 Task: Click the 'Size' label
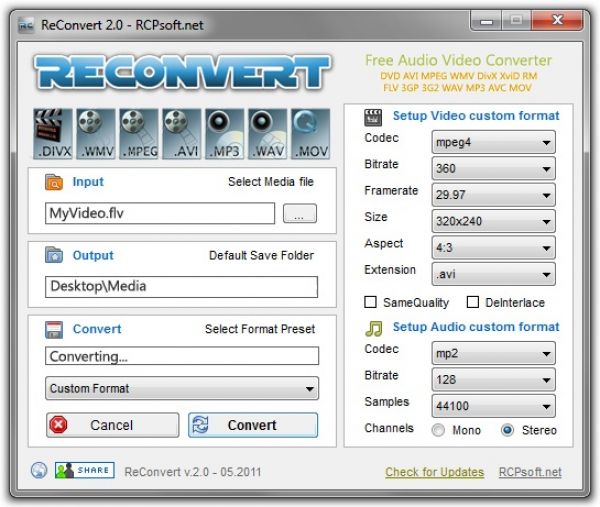pyautogui.click(x=376, y=217)
